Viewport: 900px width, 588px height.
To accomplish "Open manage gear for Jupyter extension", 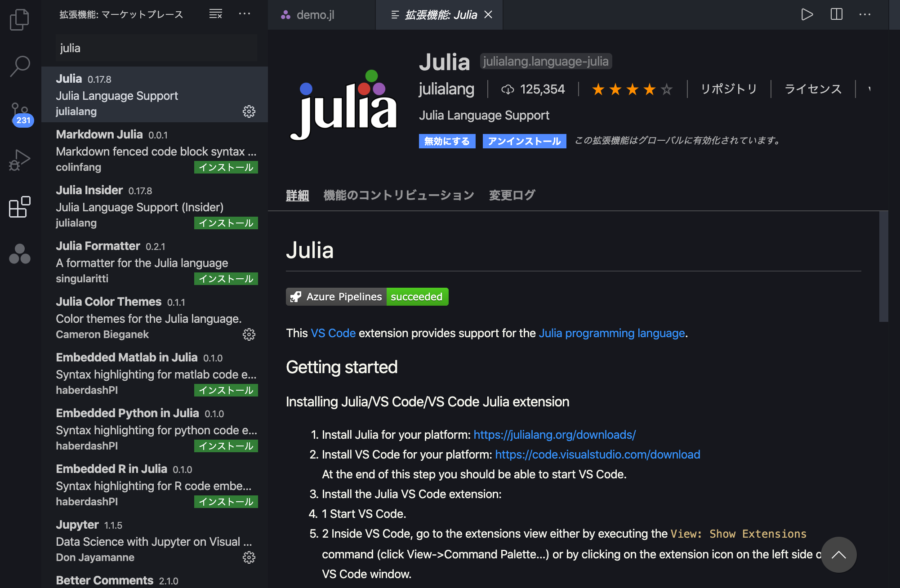I will 249,557.
